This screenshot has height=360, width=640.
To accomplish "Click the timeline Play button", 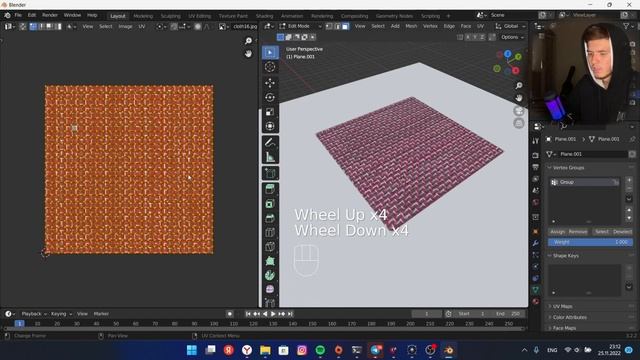I will coord(273,314).
